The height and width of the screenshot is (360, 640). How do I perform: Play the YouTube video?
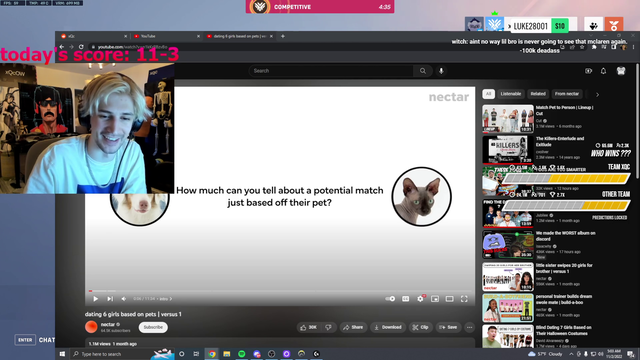[x=96, y=299]
